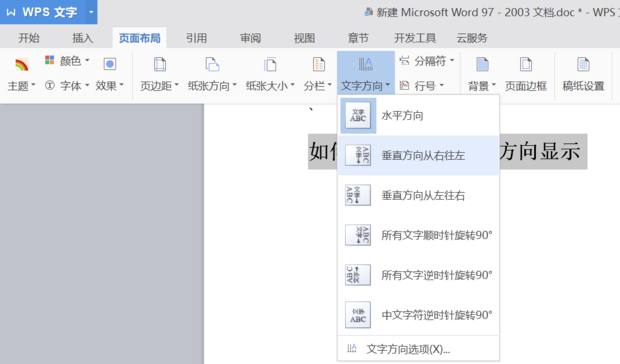Click the 颜色 color palette icon
The width and height of the screenshot is (620, 364).
[x=49, y=60]
